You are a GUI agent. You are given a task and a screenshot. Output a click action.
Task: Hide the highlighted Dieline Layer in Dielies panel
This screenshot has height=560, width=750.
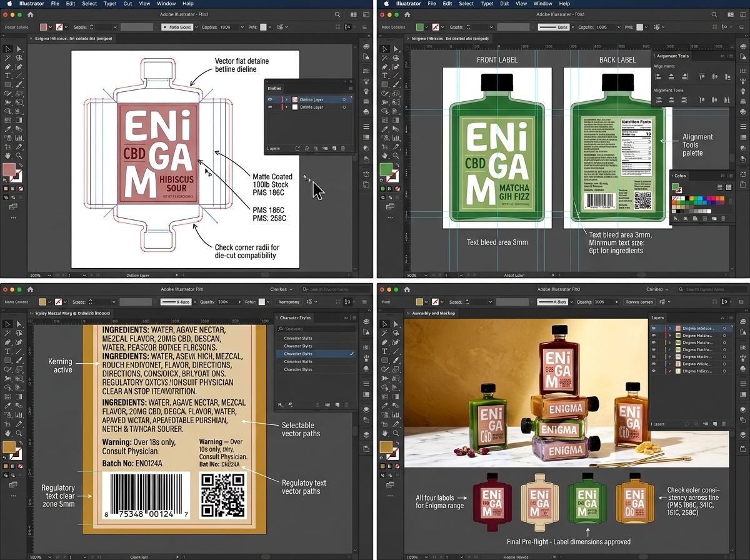coord(270,99)
